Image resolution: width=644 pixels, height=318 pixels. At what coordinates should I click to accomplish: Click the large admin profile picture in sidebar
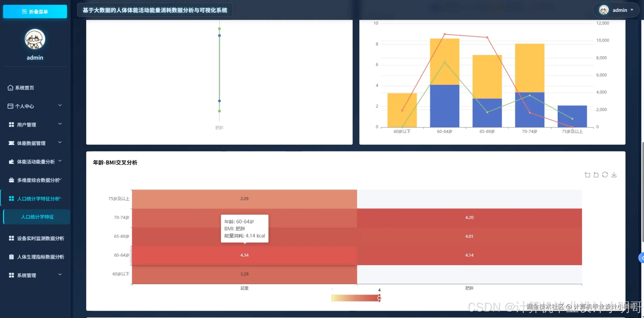coord(35,39)
